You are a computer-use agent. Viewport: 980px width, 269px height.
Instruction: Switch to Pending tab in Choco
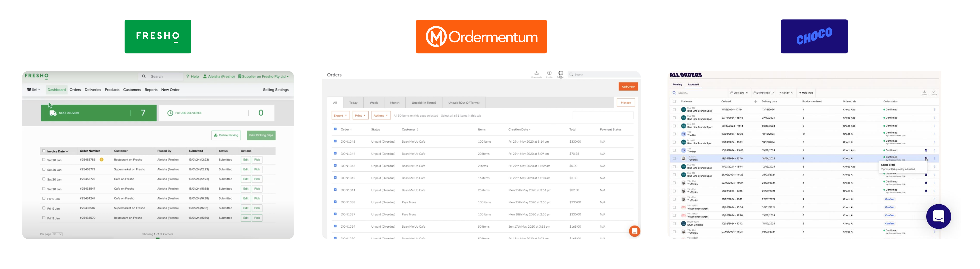677,84
